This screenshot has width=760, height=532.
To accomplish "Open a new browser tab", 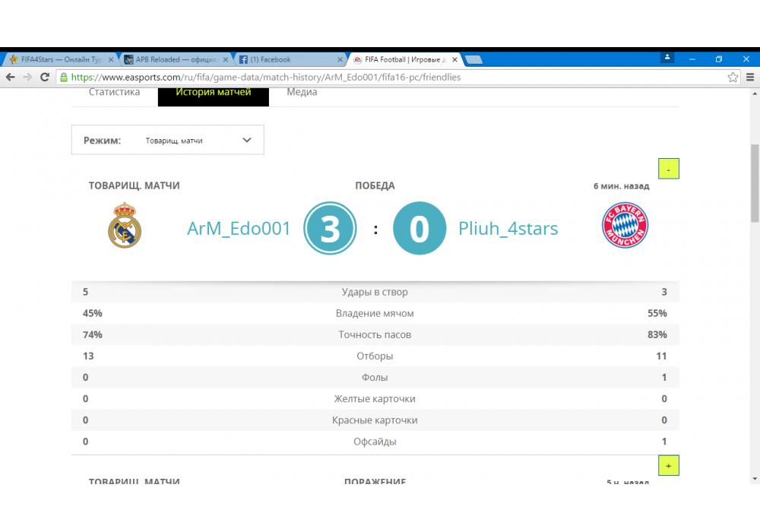I will click(x=473, y=60).
